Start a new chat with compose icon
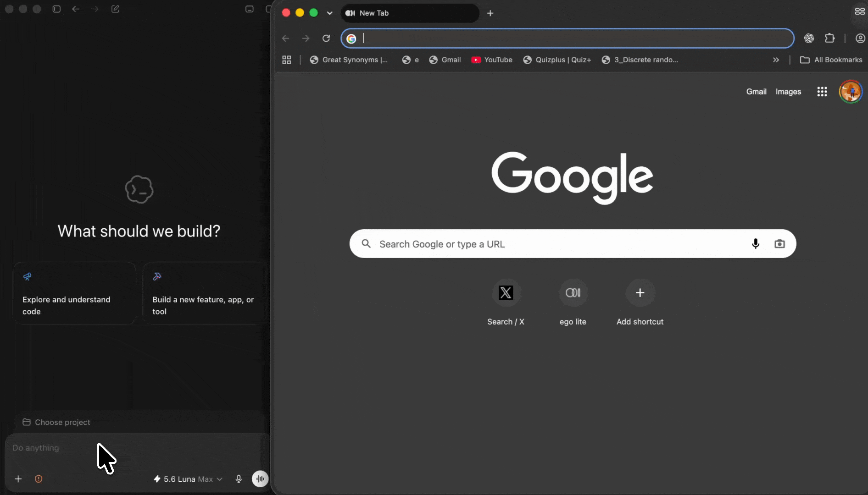Screen dimensions: 868x495 click(x=115, y=9)
